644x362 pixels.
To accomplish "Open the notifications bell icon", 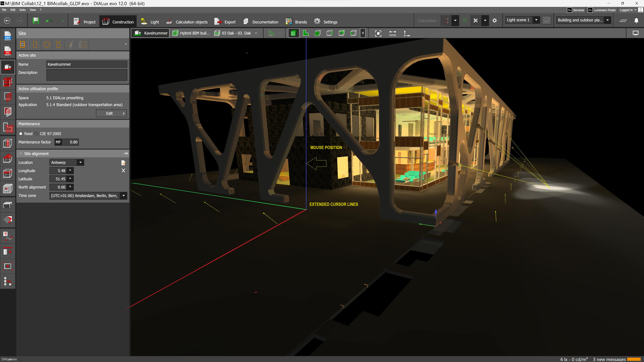I will click(636, 21).
